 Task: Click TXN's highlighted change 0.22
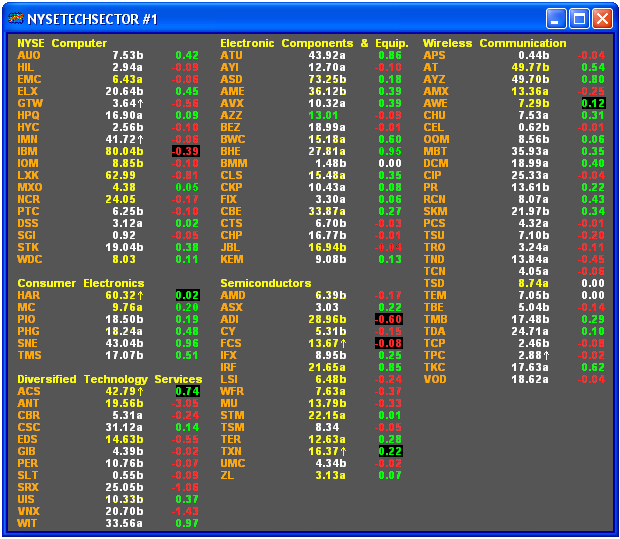[x=390, y=451]
